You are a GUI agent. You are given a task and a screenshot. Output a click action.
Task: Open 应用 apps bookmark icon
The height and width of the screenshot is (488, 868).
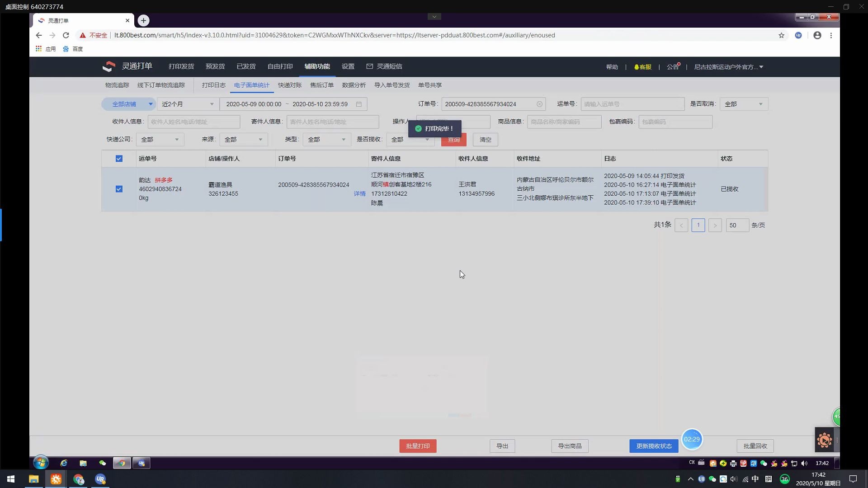click(39, 49)
